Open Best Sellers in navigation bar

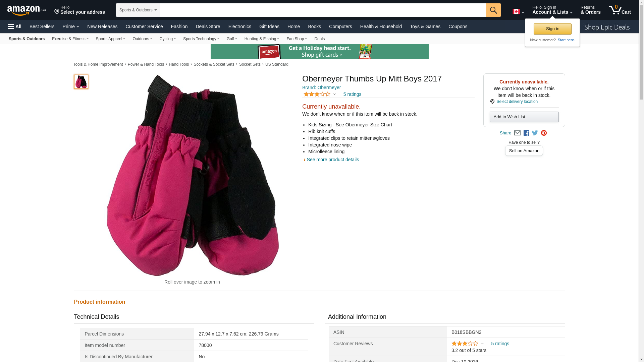[42, 26]
